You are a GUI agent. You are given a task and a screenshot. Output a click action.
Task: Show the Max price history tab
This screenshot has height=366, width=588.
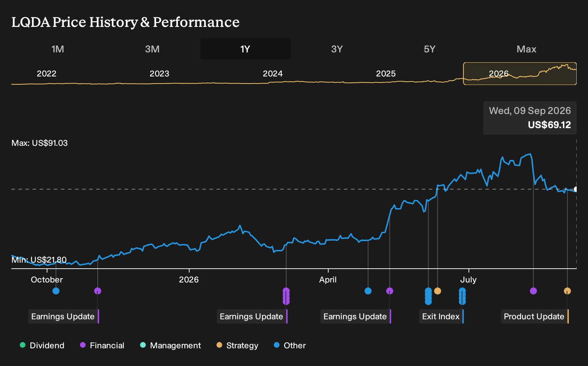pyautogui.click(x=526, y=49)
